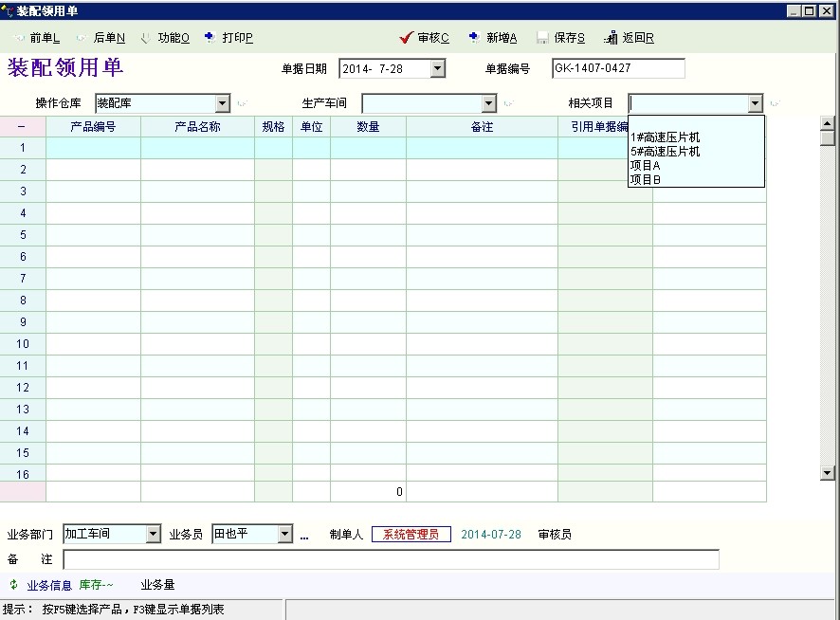840x620 pixels.
Task: Click the 打印 (print) toolbar button
Action: click(x=228, y=38)
